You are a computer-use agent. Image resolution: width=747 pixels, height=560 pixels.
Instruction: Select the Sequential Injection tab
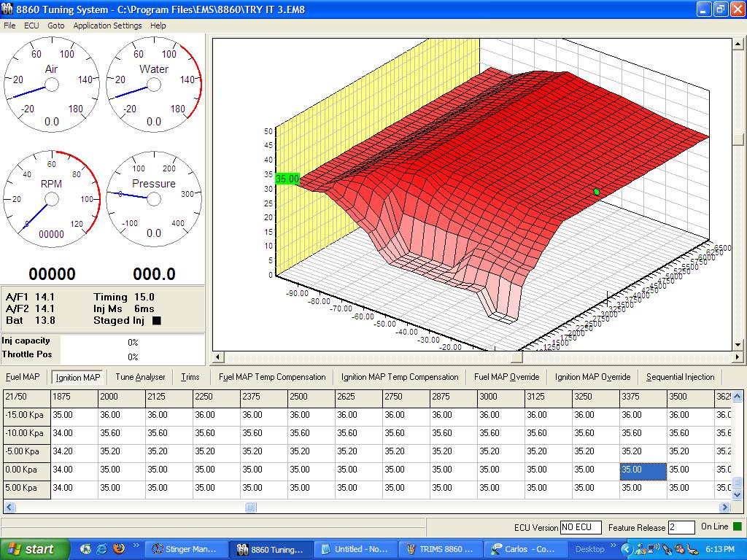[680, 377]
